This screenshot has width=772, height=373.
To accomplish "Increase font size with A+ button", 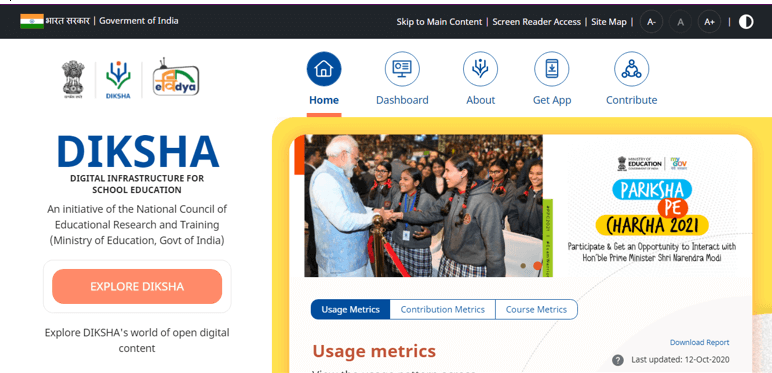I will (x=709, y=22).
